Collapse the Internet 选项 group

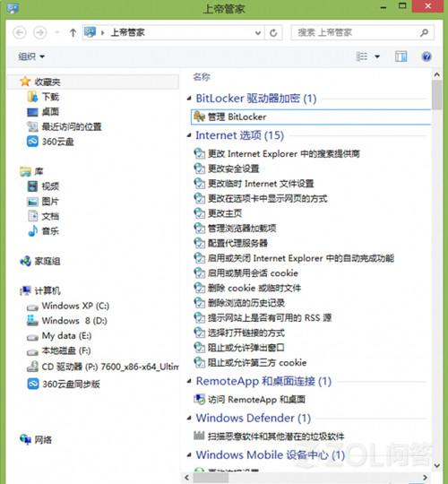(189, 135)
